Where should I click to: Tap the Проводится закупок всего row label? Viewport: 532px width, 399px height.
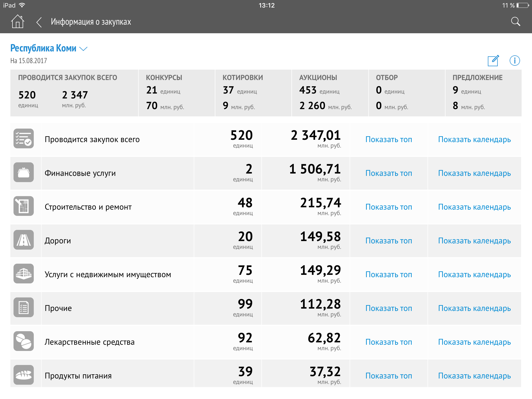click(92, 139)
